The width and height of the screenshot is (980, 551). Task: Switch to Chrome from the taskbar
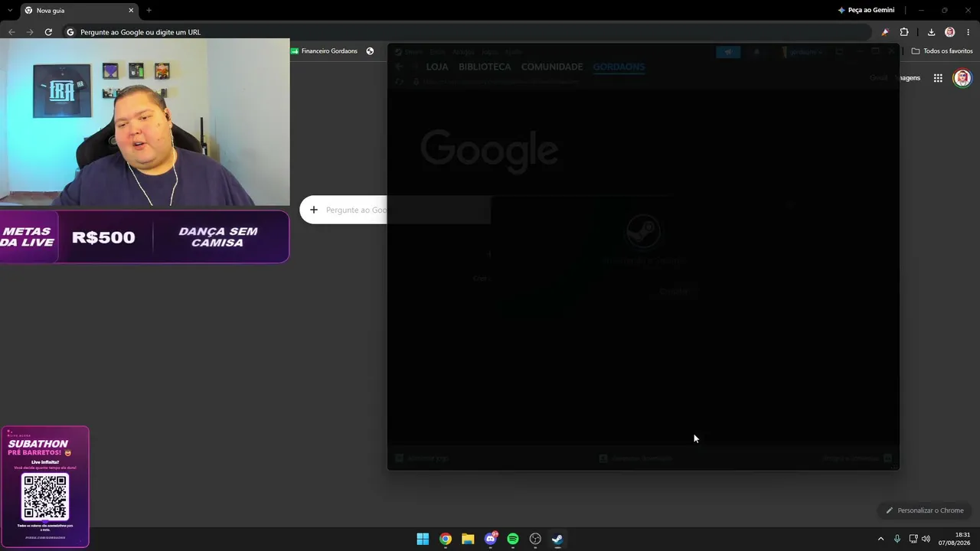(446, 539)
